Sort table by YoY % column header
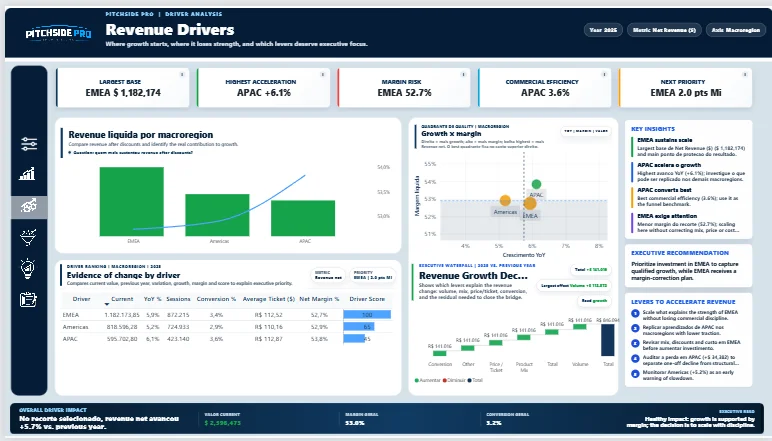Viewport: 772px width, 441px height. tap(153, 299)
